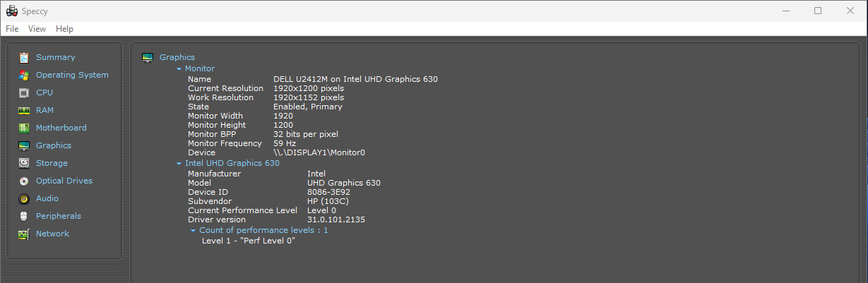
Task: Click the Monitor Width value 1920
Action: (283, 116)
